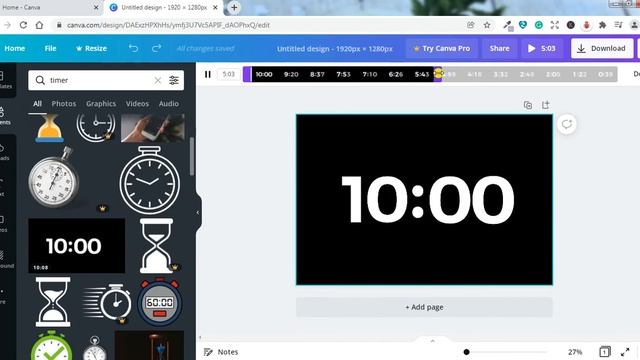Go to Home in Canva header
The height and width of the screenshot is (360, 640).
click(x=15, y=48)
